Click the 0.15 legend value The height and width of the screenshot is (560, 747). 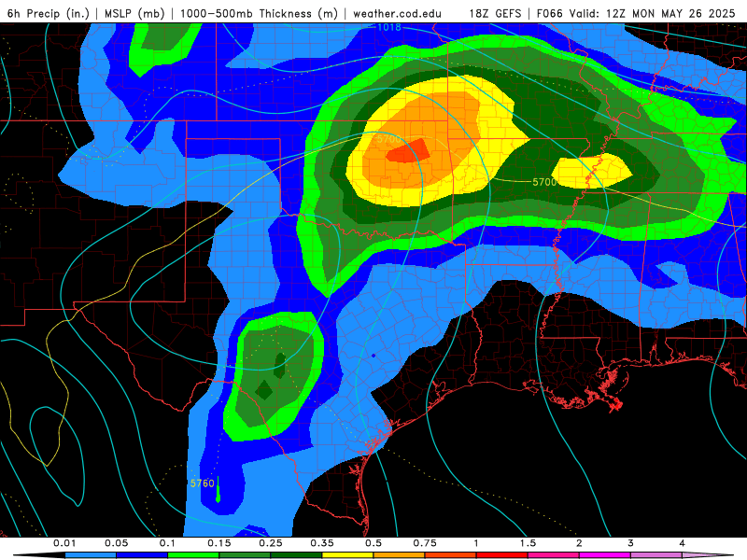click(x=219, y=543)
